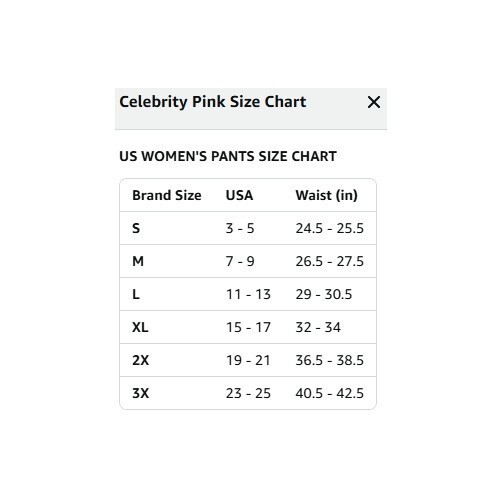The image size is (500, 500).
Task: Select the M brand size row
Action: pyautogui.click(x=248, y=261)
